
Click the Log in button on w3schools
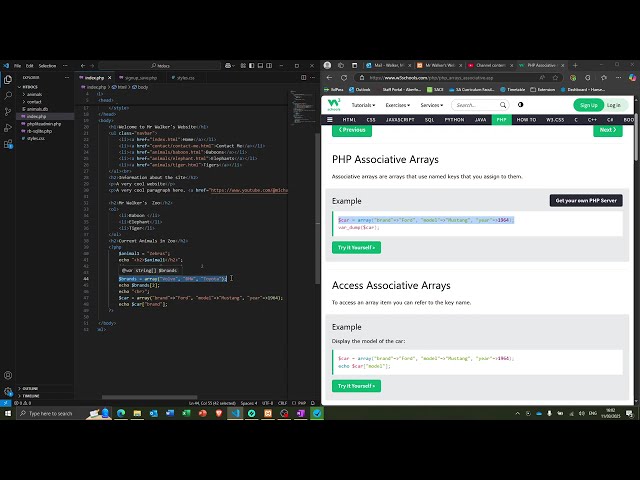click(614, 105)
